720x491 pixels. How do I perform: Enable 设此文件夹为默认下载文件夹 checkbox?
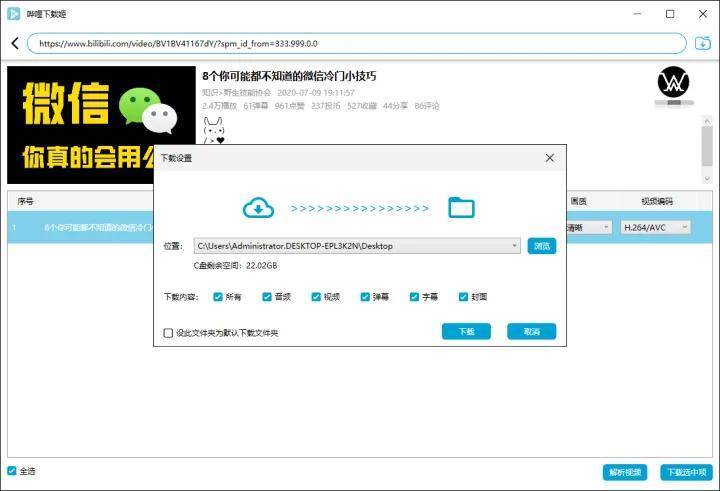(168, 333)
